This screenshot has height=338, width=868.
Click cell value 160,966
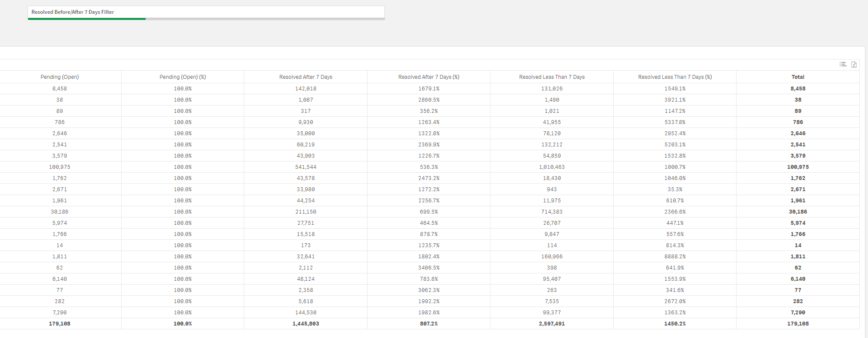552,257
